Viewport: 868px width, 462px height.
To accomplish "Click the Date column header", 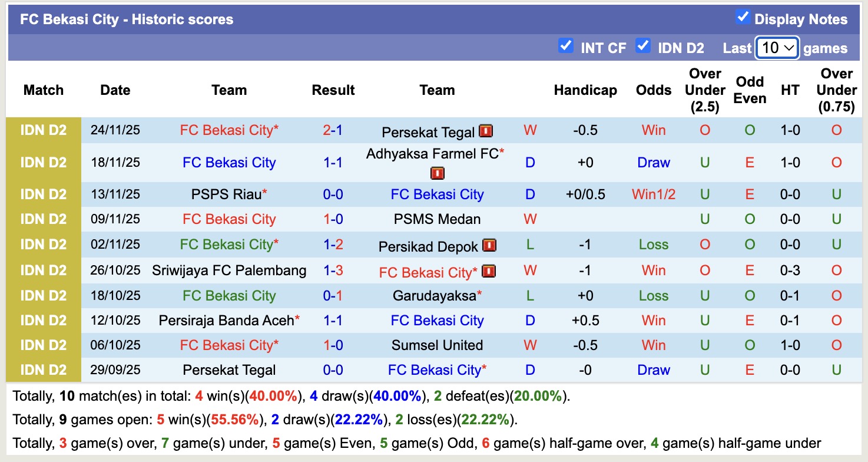I will [x=115, y=90].
